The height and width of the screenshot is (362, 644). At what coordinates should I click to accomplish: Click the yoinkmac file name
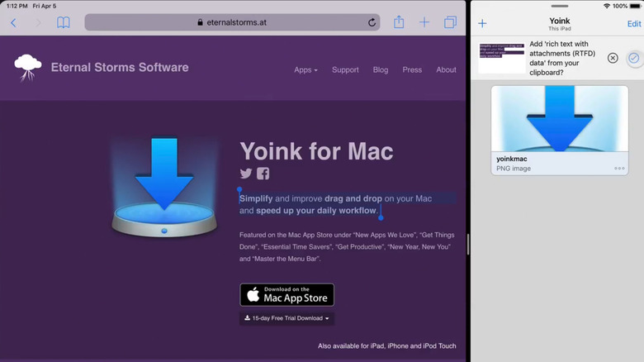511,159
